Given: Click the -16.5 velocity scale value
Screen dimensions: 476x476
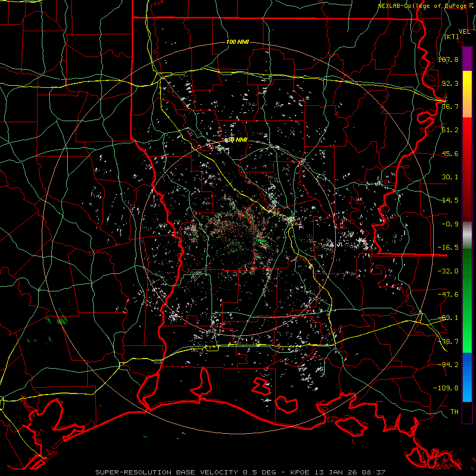Looking at the screenshot, I should [x=448, y=248].
